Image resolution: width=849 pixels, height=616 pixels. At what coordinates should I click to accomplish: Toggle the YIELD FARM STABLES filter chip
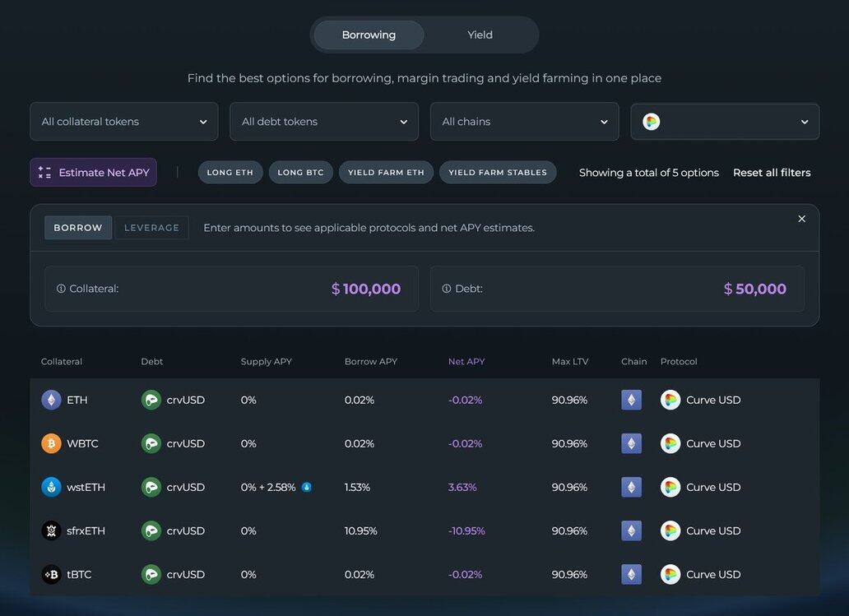point(498,173)
